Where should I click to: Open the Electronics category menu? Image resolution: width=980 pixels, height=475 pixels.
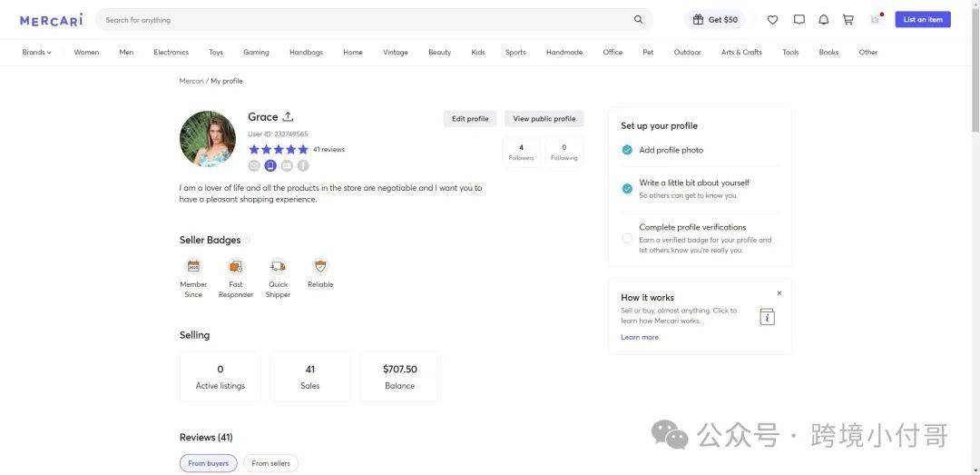(x=171, y=53)
